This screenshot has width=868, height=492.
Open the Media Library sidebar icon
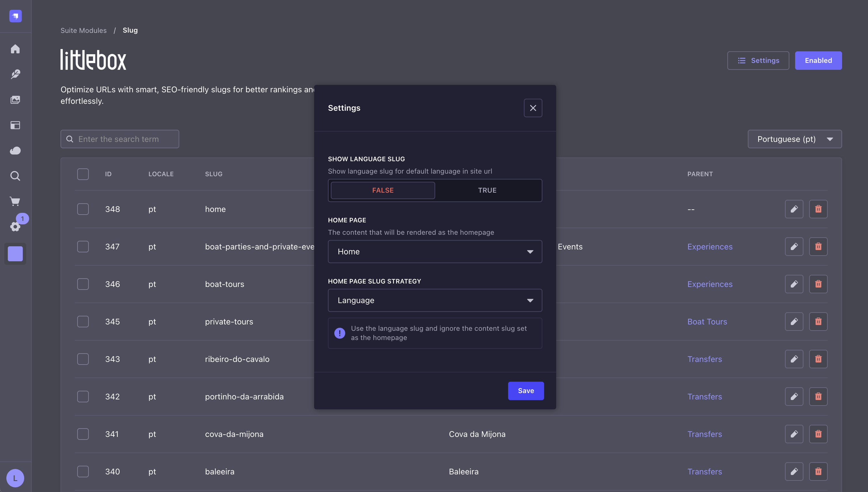pyautogui.click(x=15, y=100)
